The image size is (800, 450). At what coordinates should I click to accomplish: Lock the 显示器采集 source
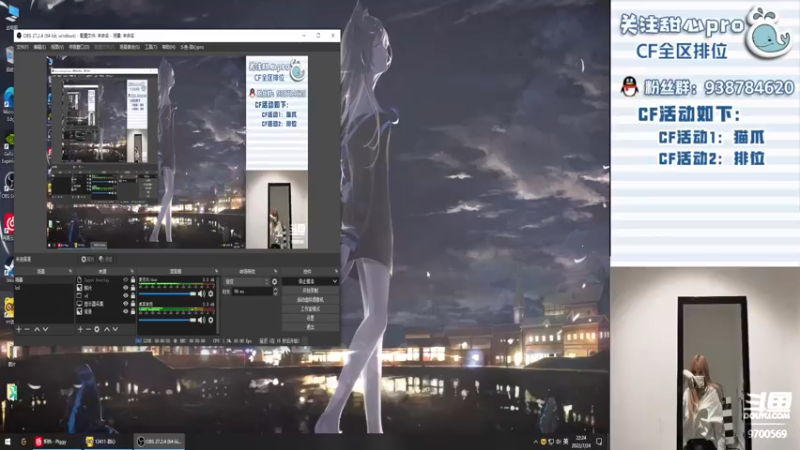pyautogui.click(x=133, y=303)
